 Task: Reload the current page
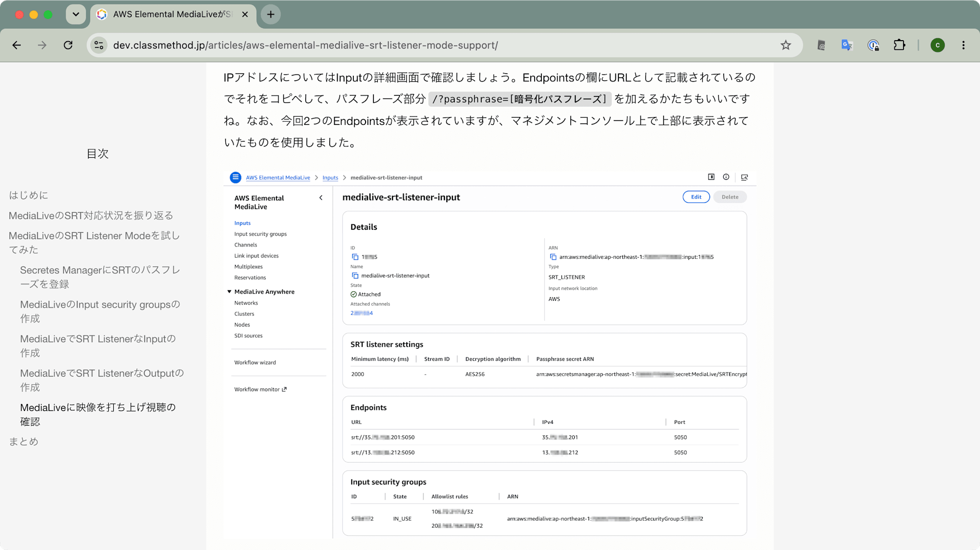tap(68, 45)
